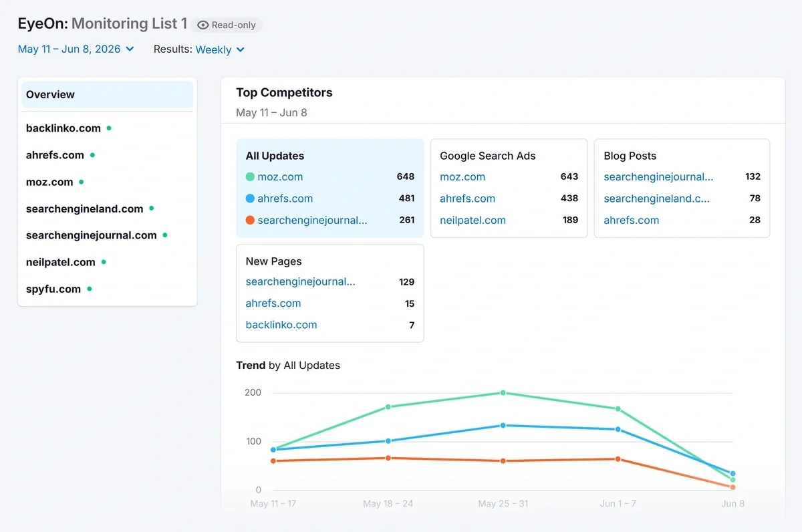Click the 261 count in All Updates

(407, 219)
